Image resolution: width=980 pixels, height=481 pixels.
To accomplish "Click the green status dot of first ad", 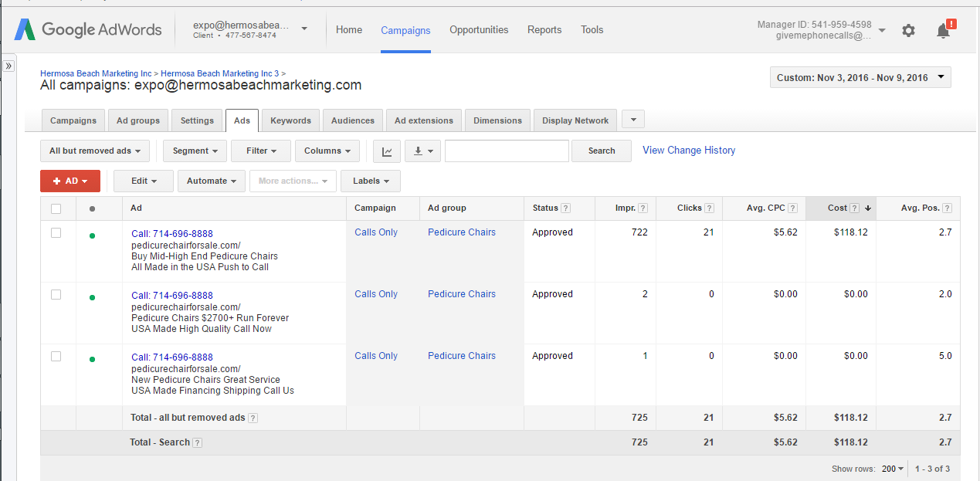I will [x=93, y=235].
